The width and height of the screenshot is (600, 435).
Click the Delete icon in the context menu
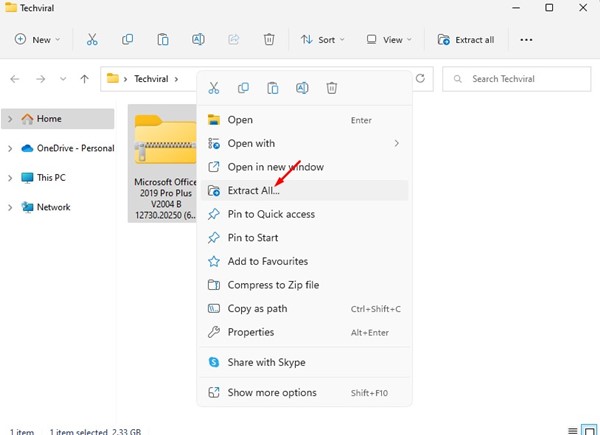pyautogui.click(x=332, y=88)
